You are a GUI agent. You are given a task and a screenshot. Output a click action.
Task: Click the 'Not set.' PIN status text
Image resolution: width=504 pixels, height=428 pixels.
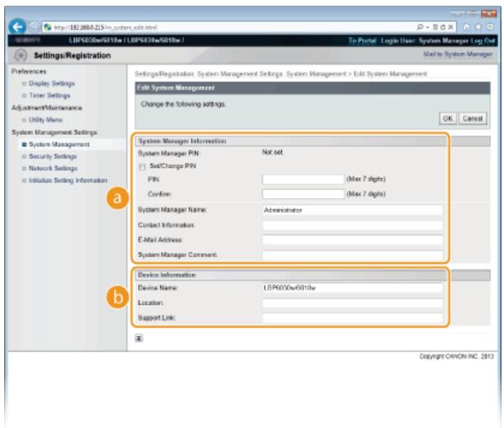[x=273, y=153]
